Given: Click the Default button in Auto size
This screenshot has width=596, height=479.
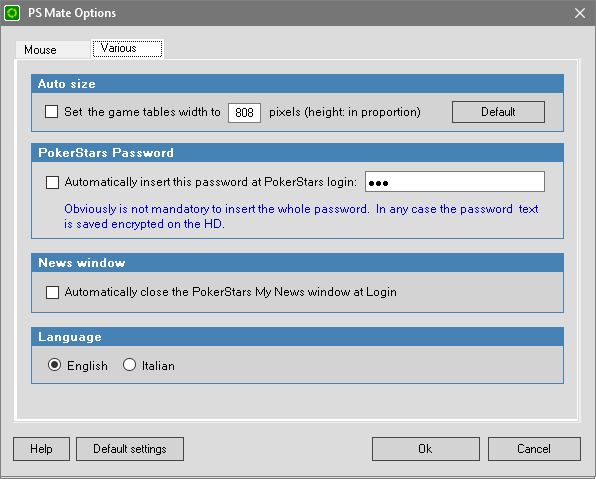Looking at the screenshot, I should coord(498,112).
